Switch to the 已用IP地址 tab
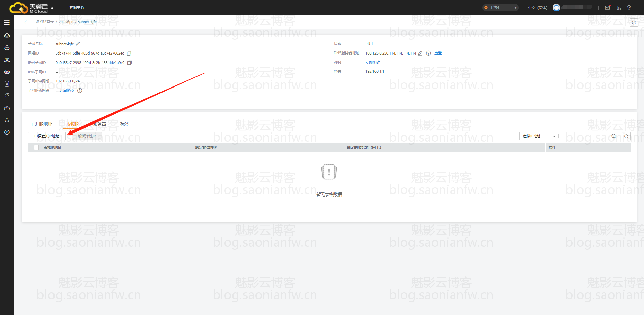644x315 pixels. (42, 124)
